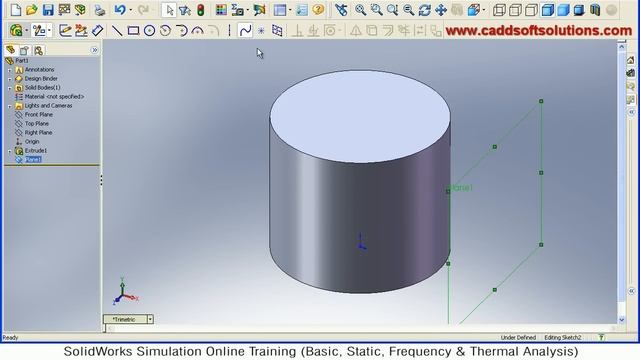
Task: Open SolidWorks Help question mark
Action: tap(318, 10)
